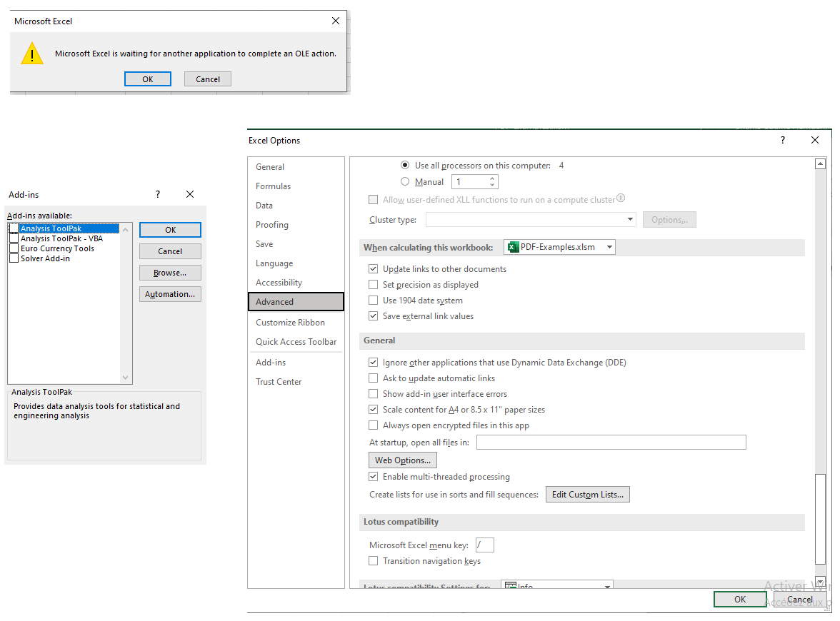Switch to the Trust Center section
Image resolution: width=840 pixels, height=621 pixels.
click(x=279, y=381)
